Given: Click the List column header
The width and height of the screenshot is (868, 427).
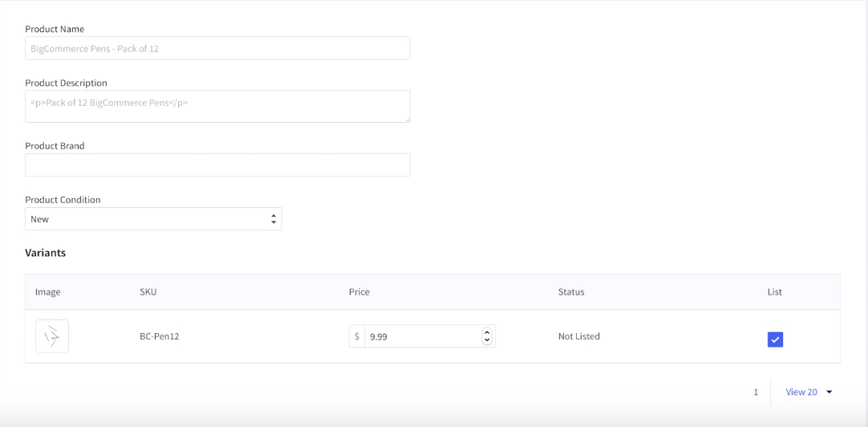Looking at the screenshot, I should point(774,292).
